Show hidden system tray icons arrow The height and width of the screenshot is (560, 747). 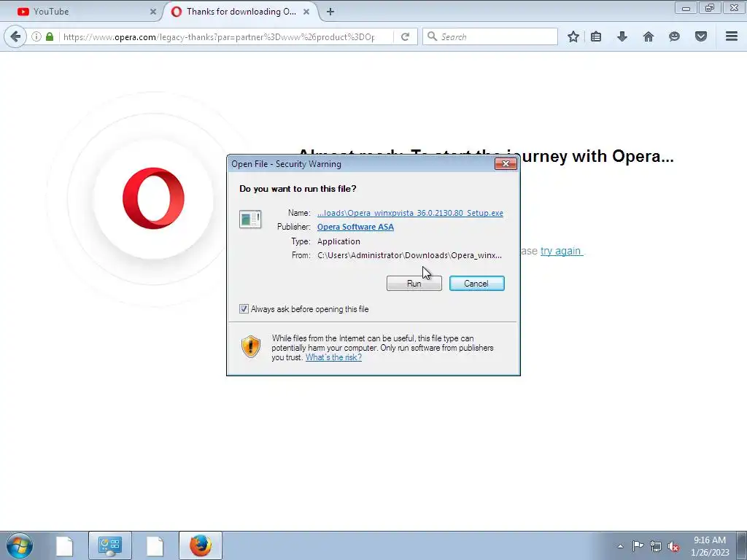point(620,546)
